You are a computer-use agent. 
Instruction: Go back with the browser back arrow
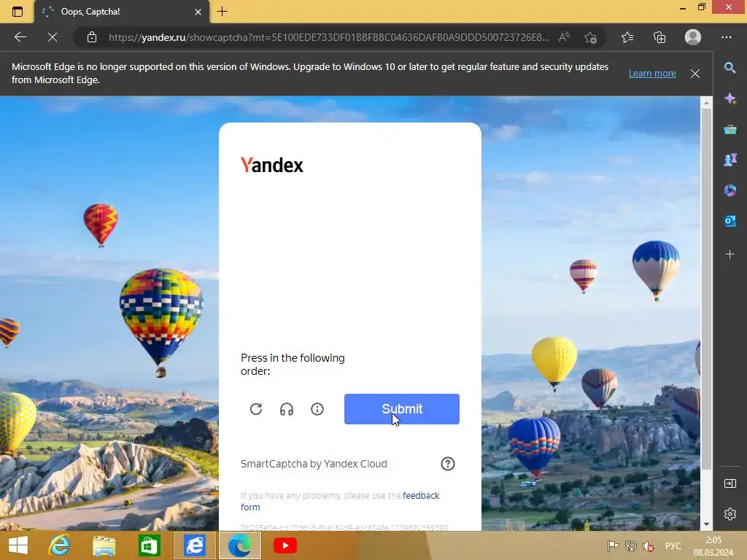(20, 37)
